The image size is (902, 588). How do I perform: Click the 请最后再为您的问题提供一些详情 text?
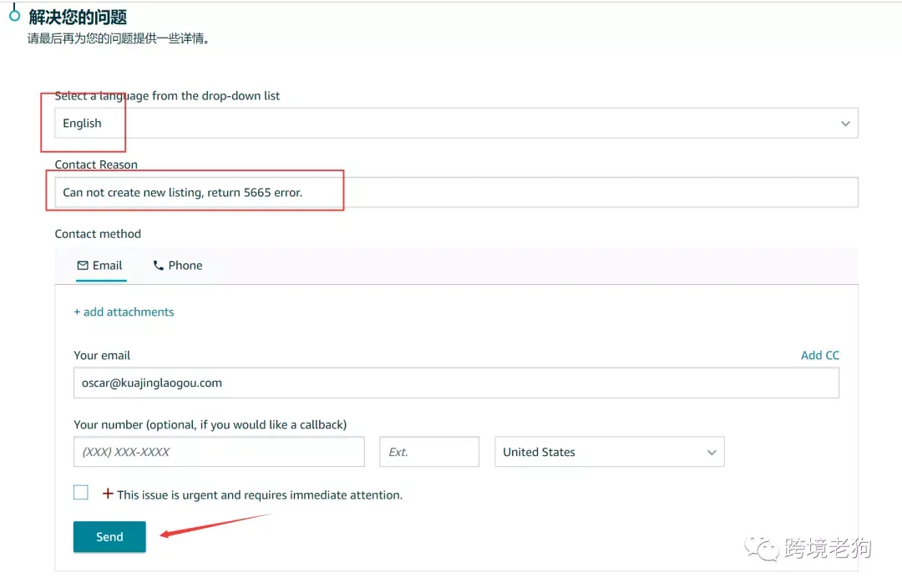118,38
